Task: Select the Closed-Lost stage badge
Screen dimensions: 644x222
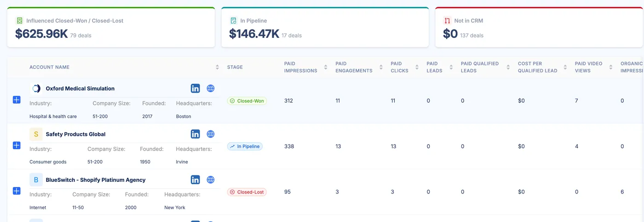Action: [247, 192]
